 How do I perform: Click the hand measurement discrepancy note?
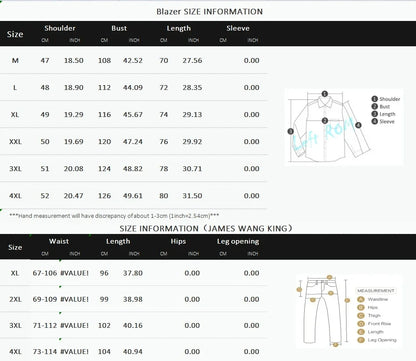pos(114,216)
